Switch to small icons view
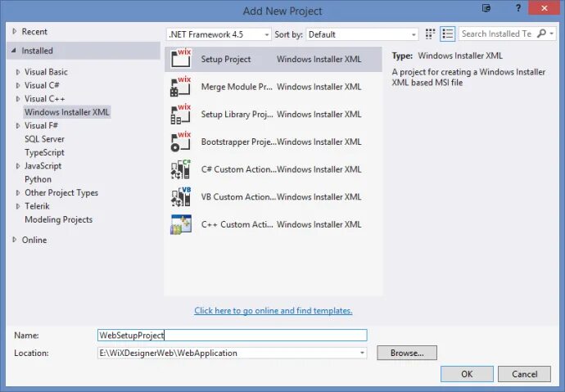The width and height of the screenshot is (565, 392). pos(430,34)
